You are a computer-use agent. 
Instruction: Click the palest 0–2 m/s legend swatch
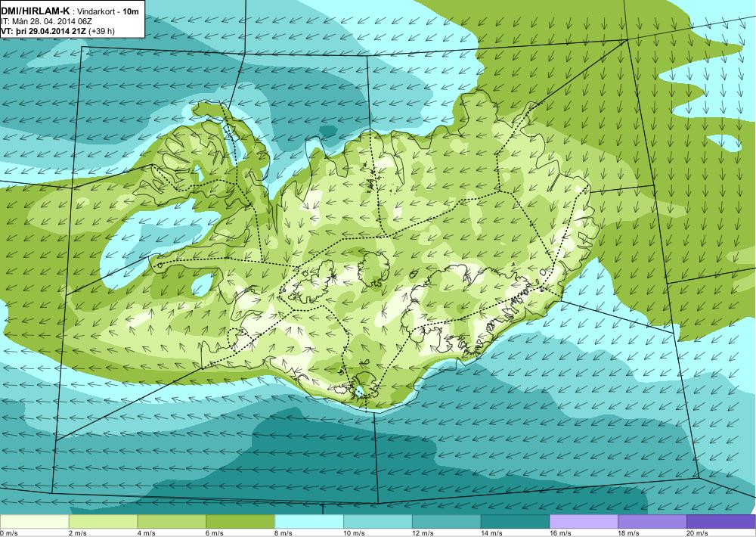point(35,522)
